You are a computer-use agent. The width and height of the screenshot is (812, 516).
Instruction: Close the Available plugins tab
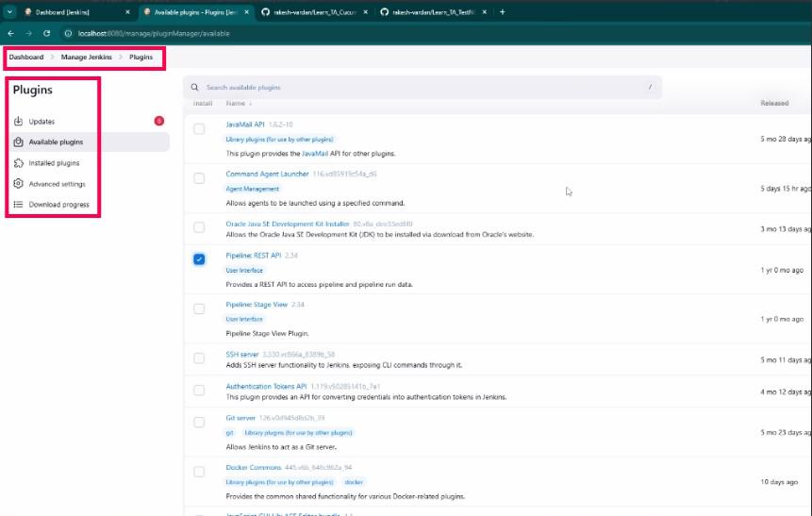[246, 12]
